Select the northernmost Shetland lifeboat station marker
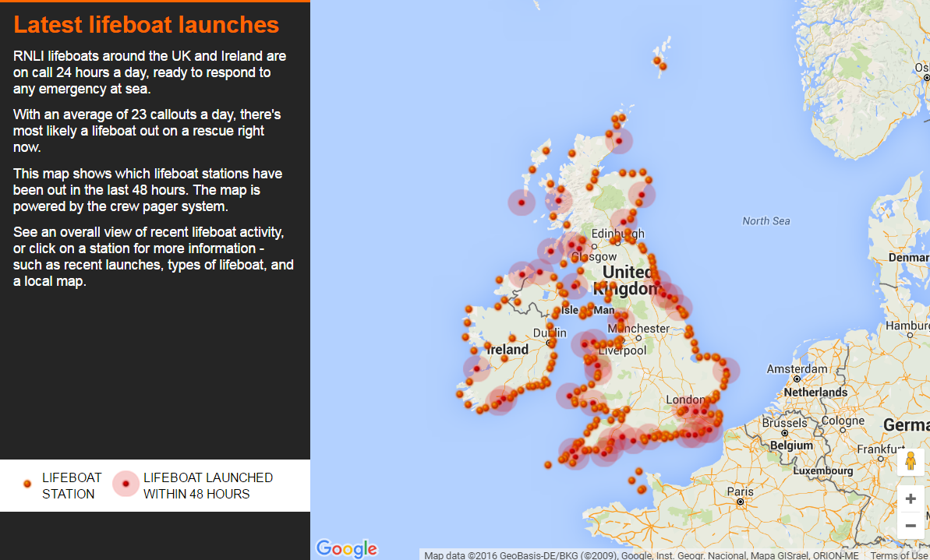Image resolution: width=930 pixels, height=560 pixels. point(656,61)
